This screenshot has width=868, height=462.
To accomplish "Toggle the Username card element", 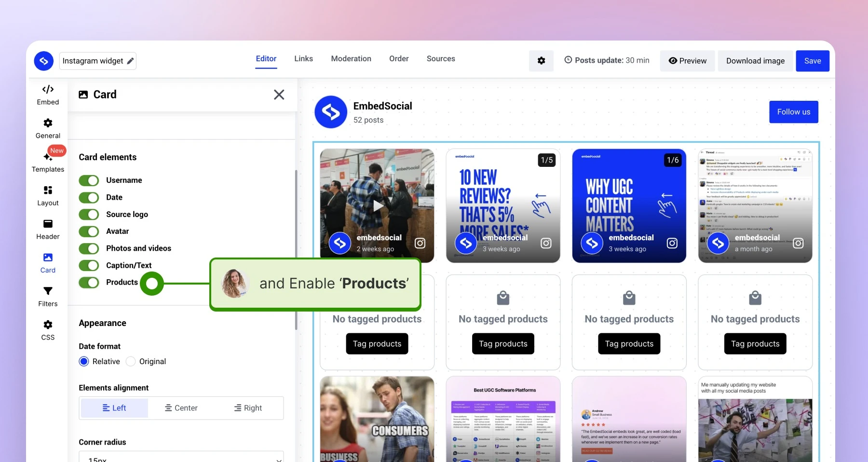I will pyautogui.click(x=89, y=180).
